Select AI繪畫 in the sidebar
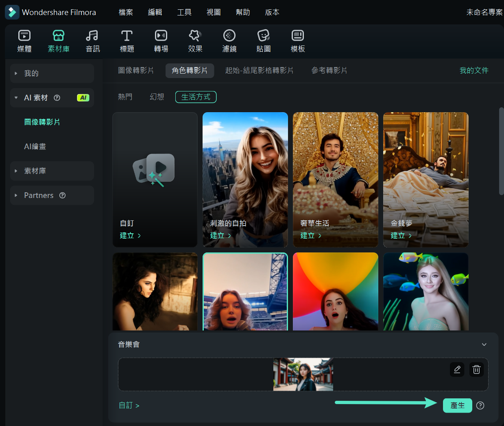The width and height of the screenshot is (504, 426). (x=35, y=146)
